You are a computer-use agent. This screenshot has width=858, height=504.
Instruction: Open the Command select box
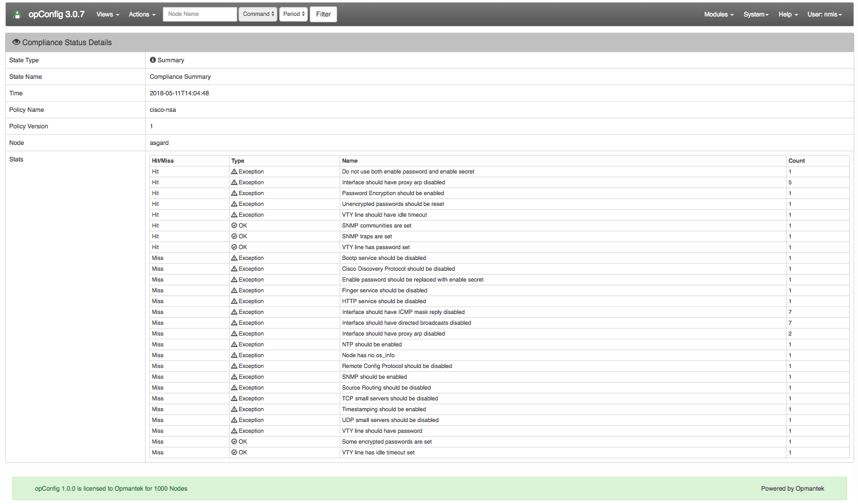258,14
